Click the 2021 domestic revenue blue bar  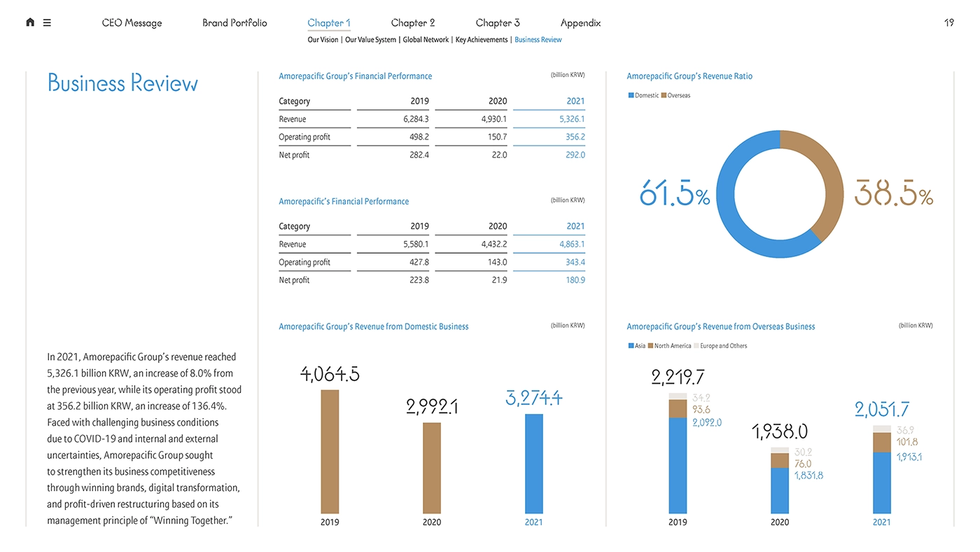pos(534,464)
